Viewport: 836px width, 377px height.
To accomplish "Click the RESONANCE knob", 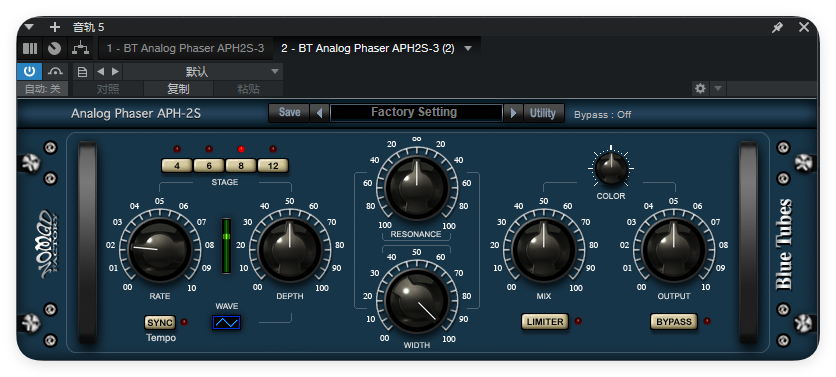I will [416, 188].
